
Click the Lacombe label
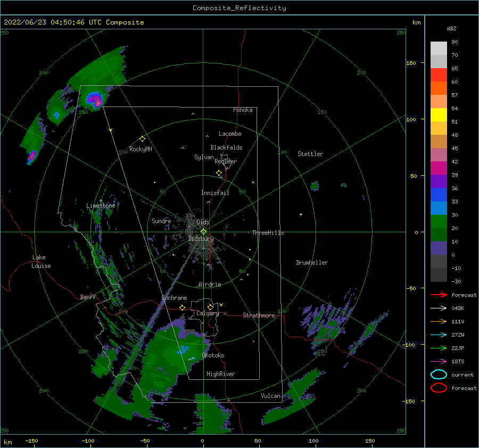pyautogui.click(x=230, y=134)
